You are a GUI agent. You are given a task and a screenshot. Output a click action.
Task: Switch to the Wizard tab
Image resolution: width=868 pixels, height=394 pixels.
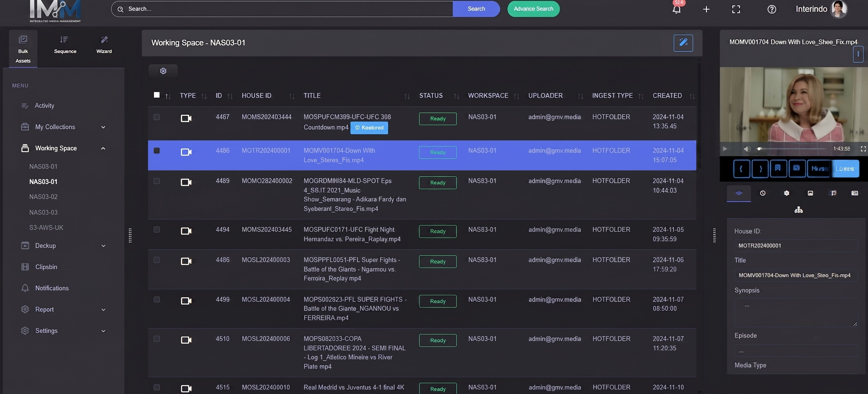[x=104, y=45]
